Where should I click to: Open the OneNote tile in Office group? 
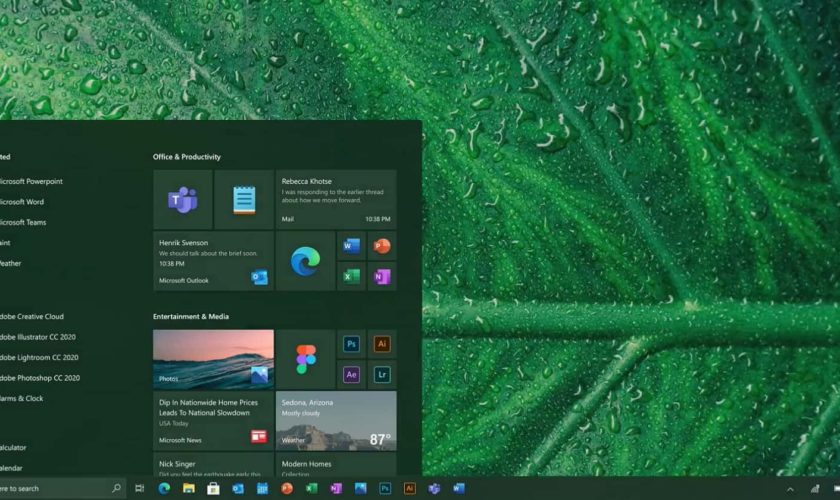click(x=382, y=277)
